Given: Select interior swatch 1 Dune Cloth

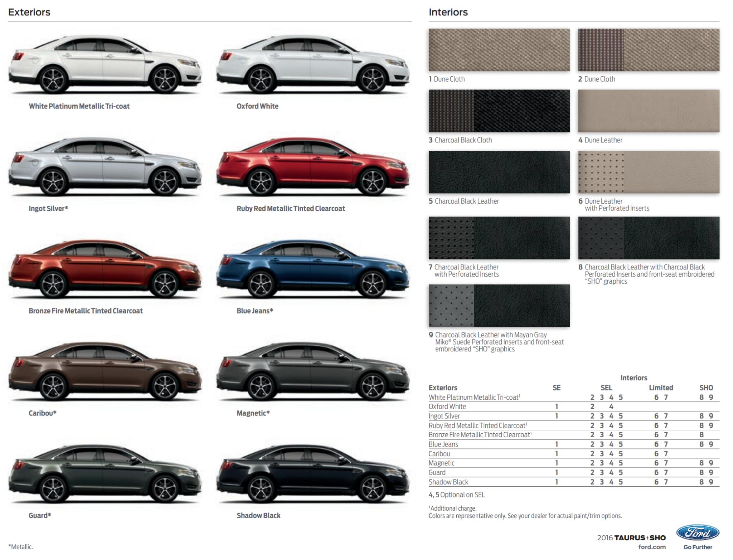Looking at the screenshot, I should pos(499,50).
